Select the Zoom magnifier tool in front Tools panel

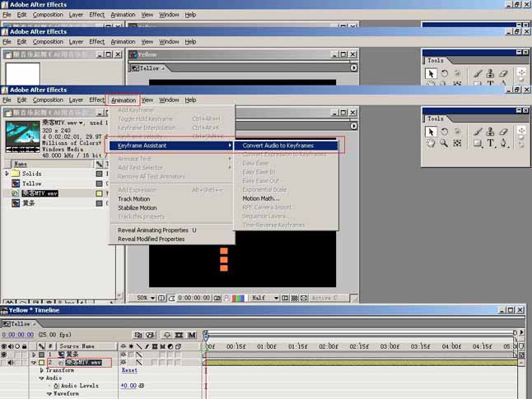(444, 143)
